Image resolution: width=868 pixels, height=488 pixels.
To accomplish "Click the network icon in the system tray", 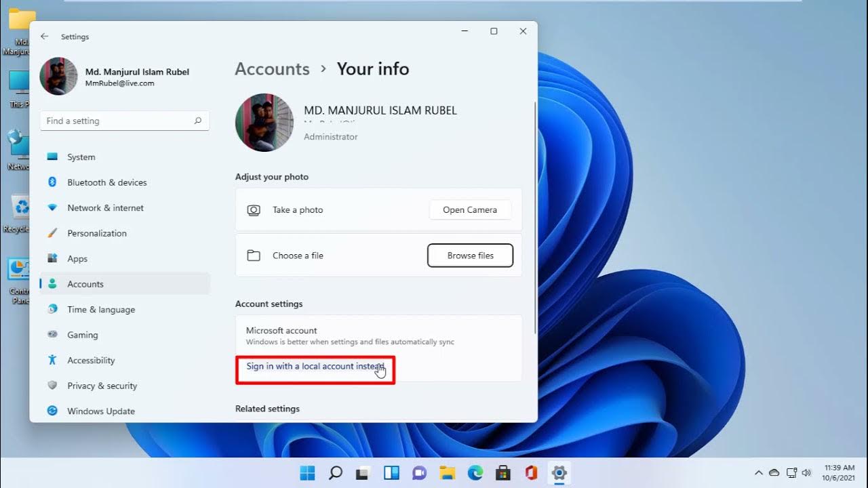I will click(791, 472).
